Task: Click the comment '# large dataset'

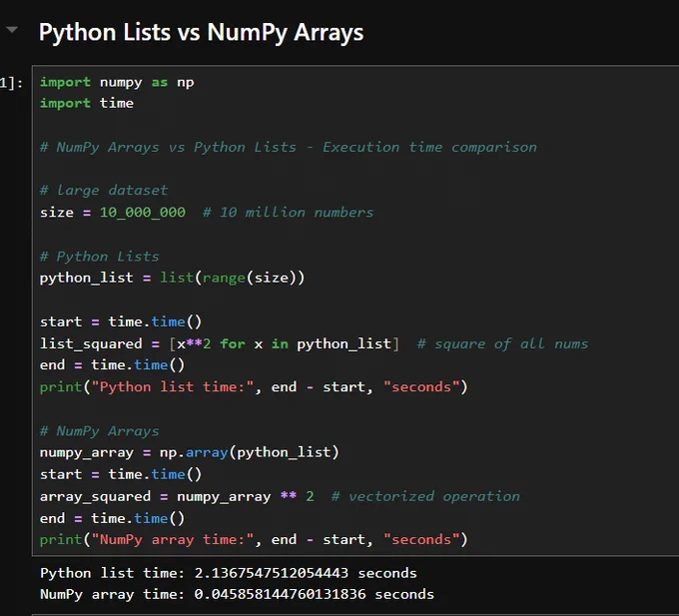Action: point(104,190)
